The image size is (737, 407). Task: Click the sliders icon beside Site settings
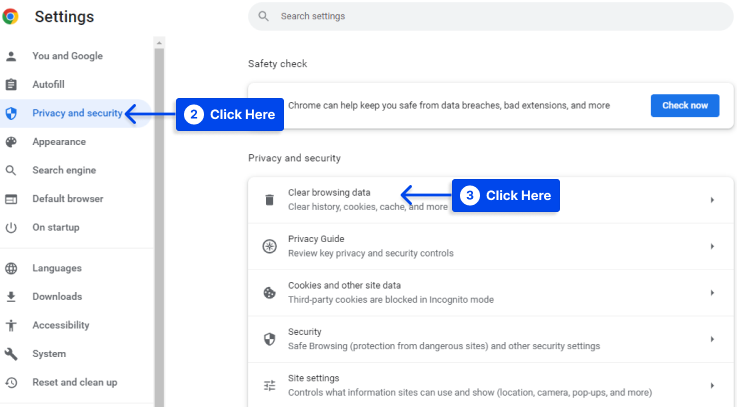tap(269, 386)
